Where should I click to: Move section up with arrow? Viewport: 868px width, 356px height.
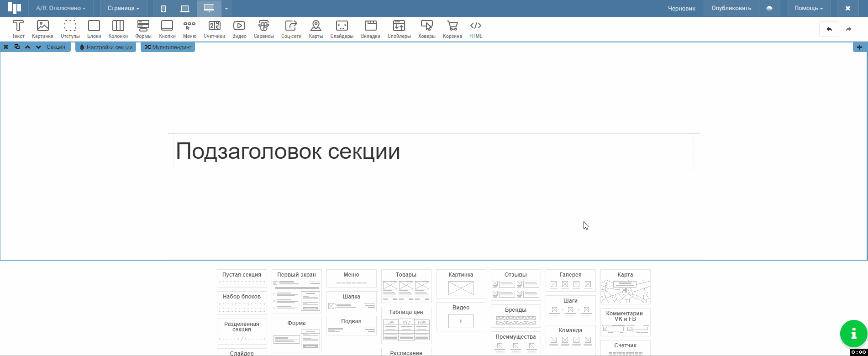27,47
